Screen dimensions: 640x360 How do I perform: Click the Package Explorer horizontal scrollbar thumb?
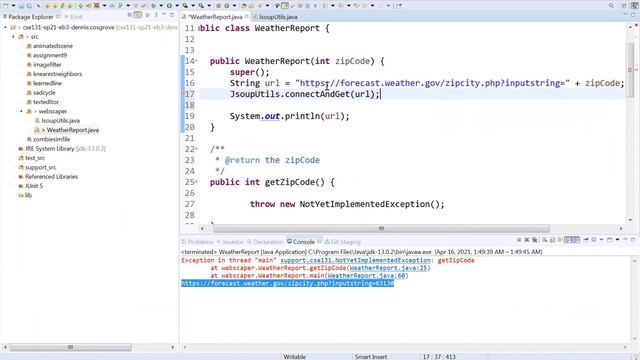point(71,347)
